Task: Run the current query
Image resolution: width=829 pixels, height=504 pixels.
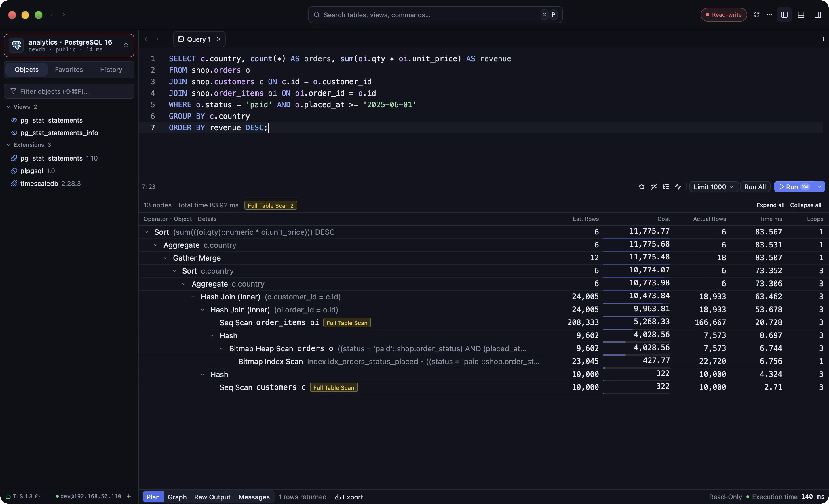Action: [794, 187]
